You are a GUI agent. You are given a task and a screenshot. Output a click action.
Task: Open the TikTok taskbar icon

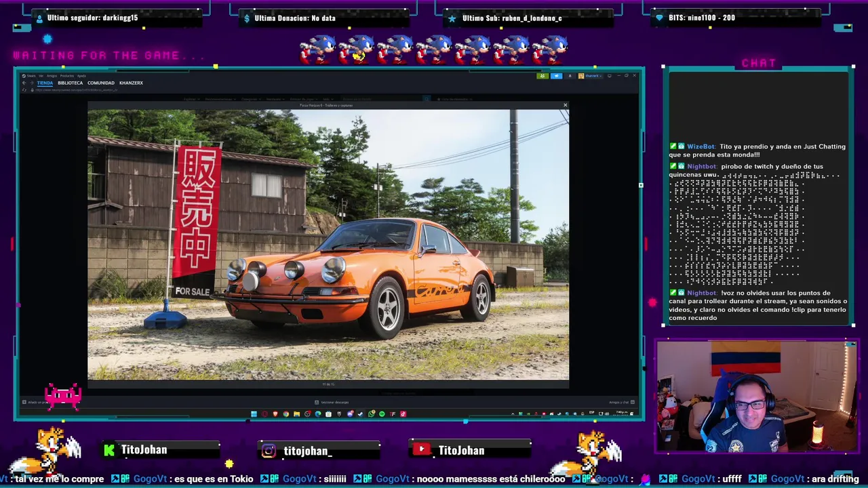tap(403, 414)
